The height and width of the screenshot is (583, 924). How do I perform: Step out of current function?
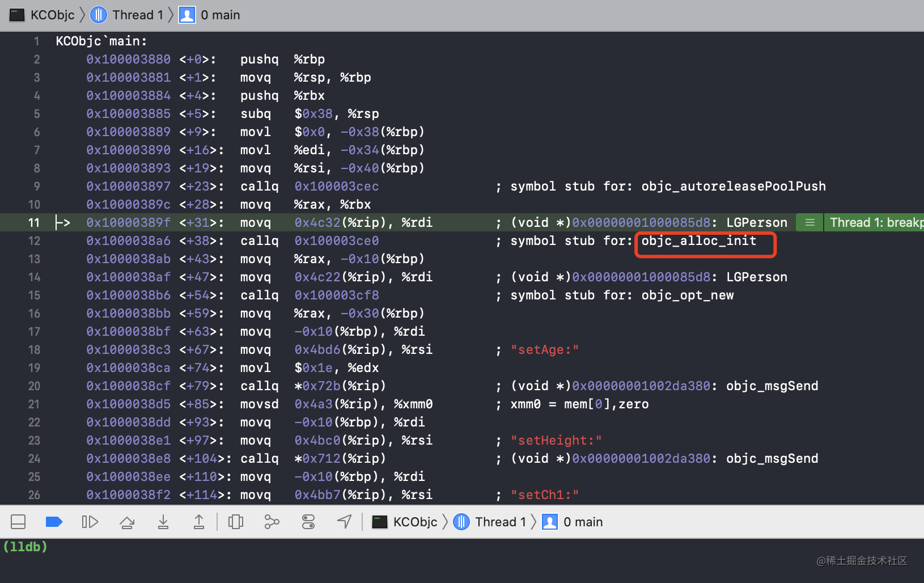tap(199, 522)
